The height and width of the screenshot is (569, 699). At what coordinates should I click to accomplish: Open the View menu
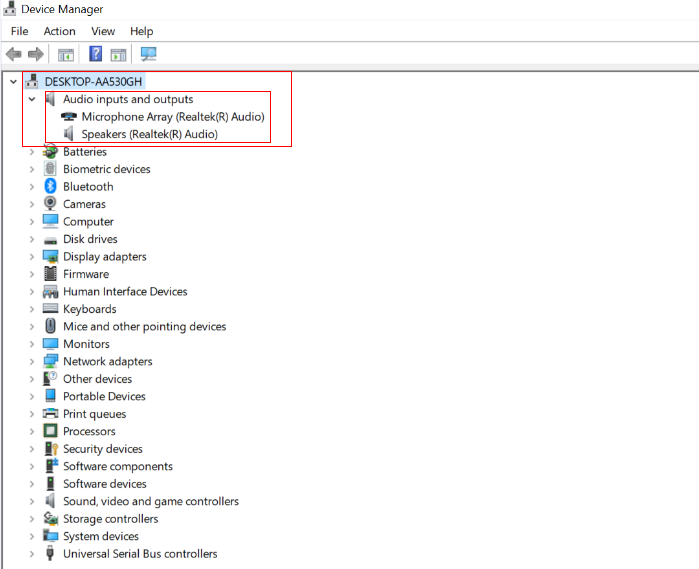(x=103, y=31)
